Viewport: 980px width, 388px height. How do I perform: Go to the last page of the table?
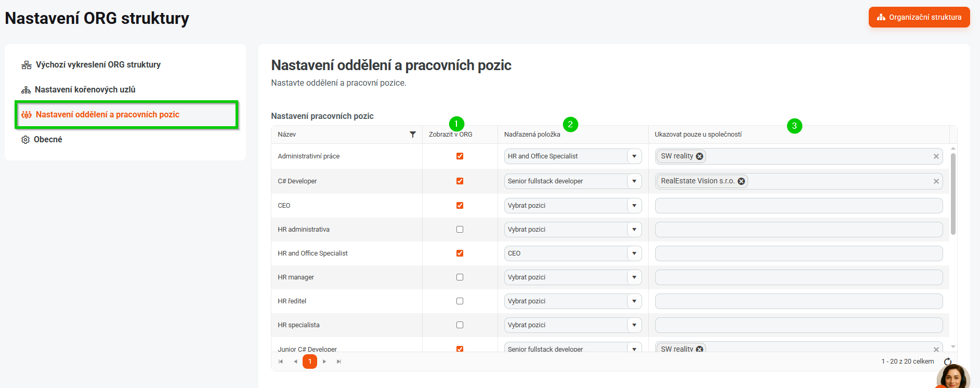[x=339, y=362]
